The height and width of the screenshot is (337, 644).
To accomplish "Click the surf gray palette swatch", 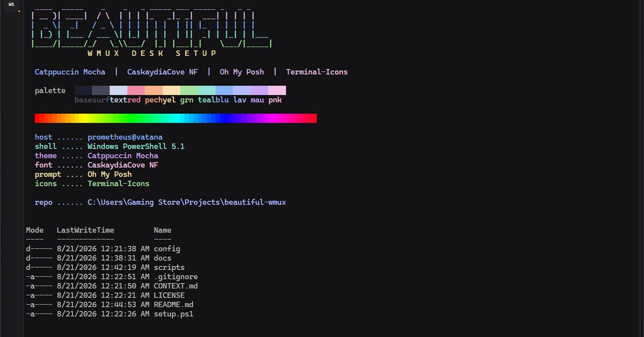I will pos(101,90).
